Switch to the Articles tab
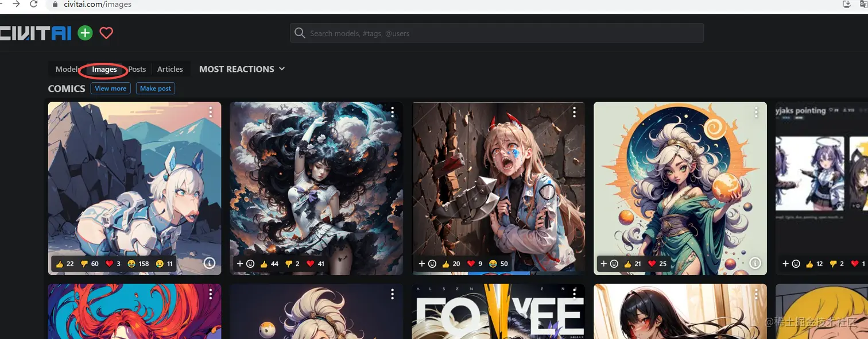This screenshot has height=339, width=868. click(x=170, y=69)
